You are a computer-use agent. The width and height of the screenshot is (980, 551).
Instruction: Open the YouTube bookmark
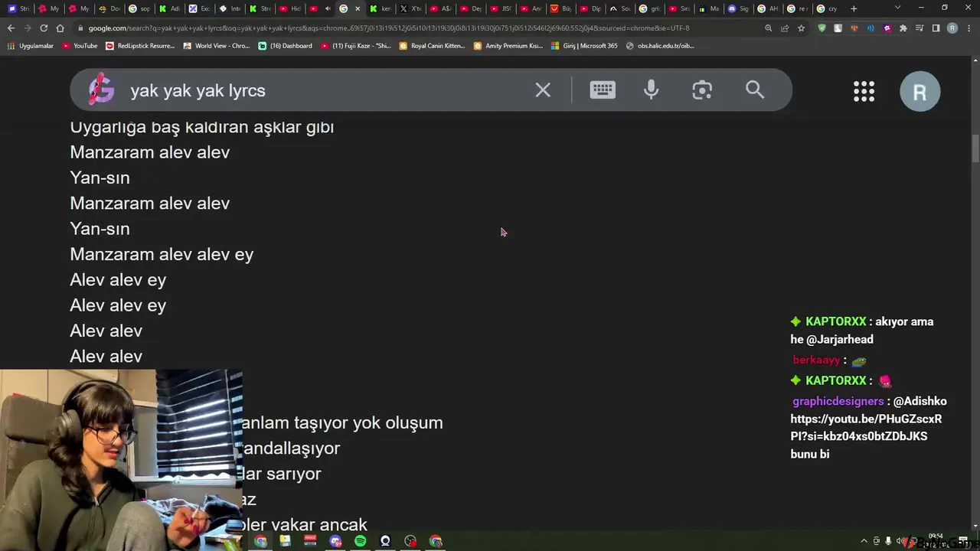tap(80, 46)
